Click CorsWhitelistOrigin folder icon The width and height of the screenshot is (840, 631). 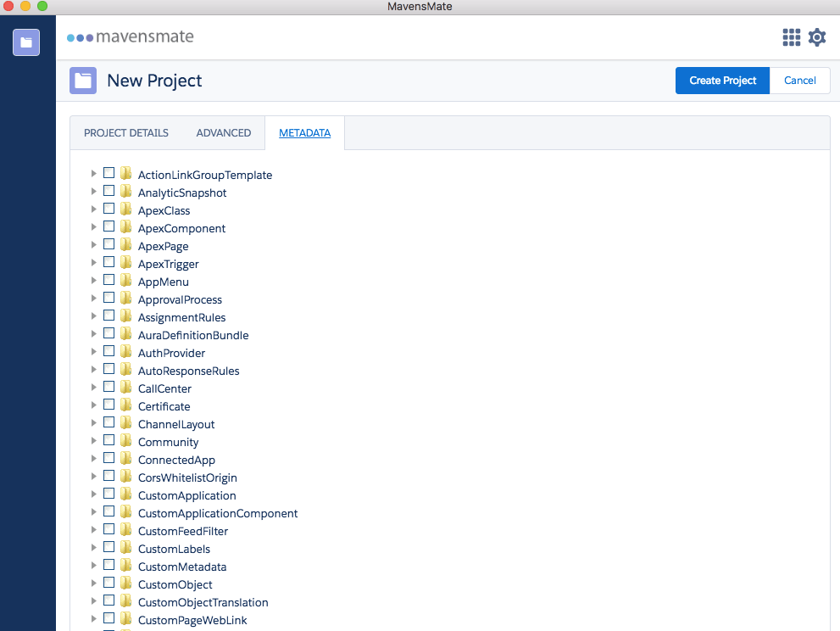pos(126,476)
